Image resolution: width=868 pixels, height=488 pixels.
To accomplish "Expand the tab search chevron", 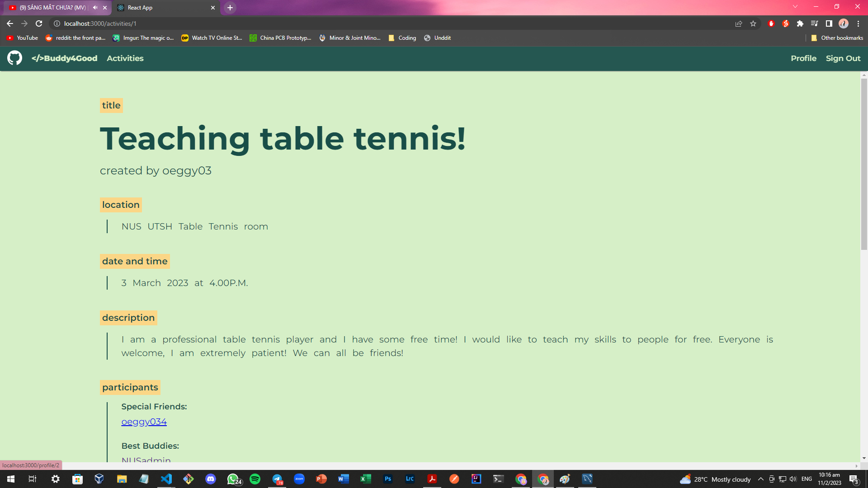I will pos(795,7).
